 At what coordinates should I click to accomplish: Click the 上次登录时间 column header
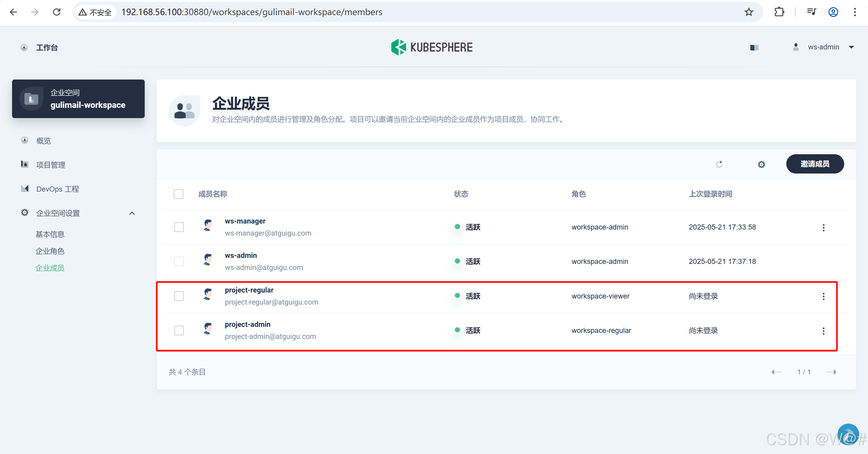pyautogui.click(x=710, y=194)
